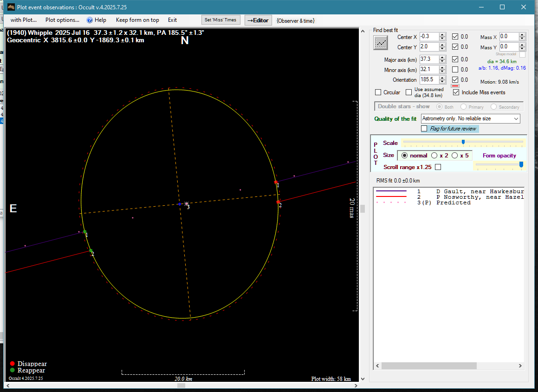The height and width of the screenshot is (392, 538).
Task: Uncheck Include Miss events
Action: tap(456, 92)
